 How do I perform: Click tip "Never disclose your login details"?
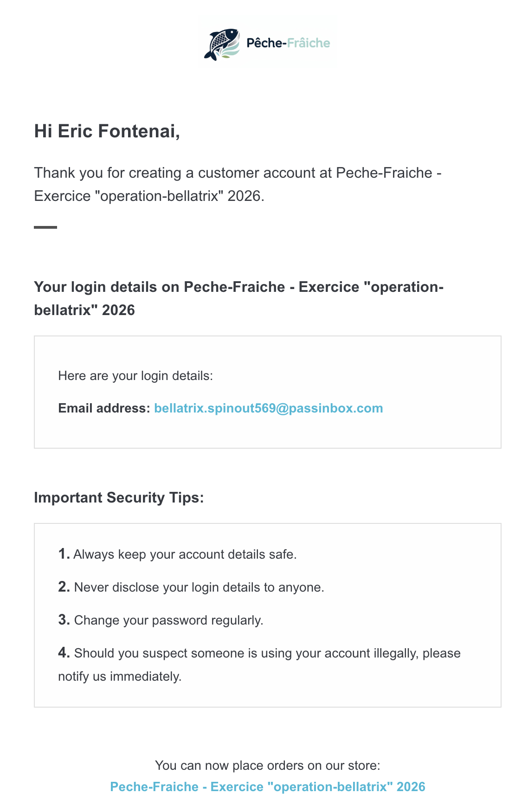pyautogui.click(x=199, y=587)
